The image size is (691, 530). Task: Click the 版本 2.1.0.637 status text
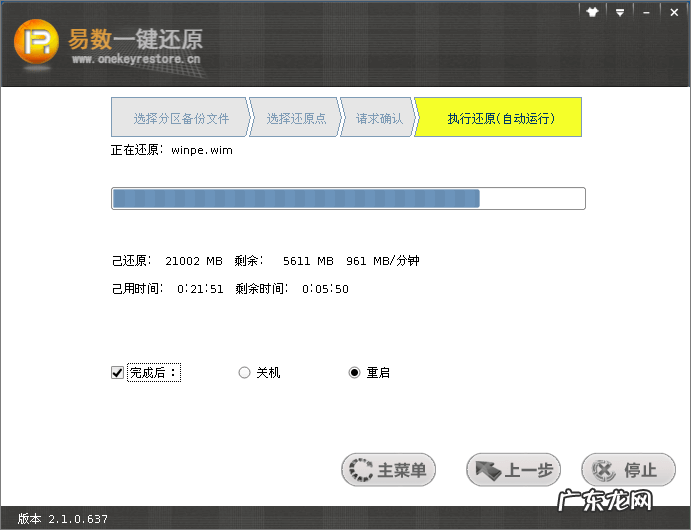pyautogui.click(x=63, y=519)
